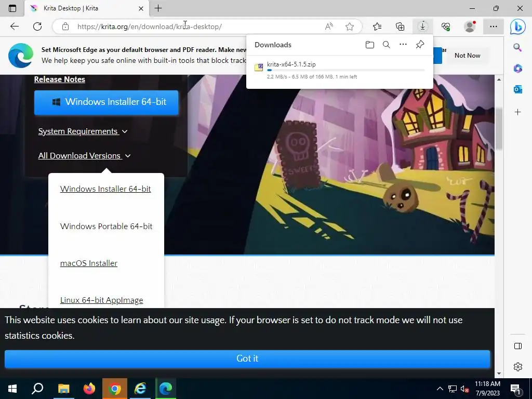Open taskbar Search magnifier

(x=37, y=389)
